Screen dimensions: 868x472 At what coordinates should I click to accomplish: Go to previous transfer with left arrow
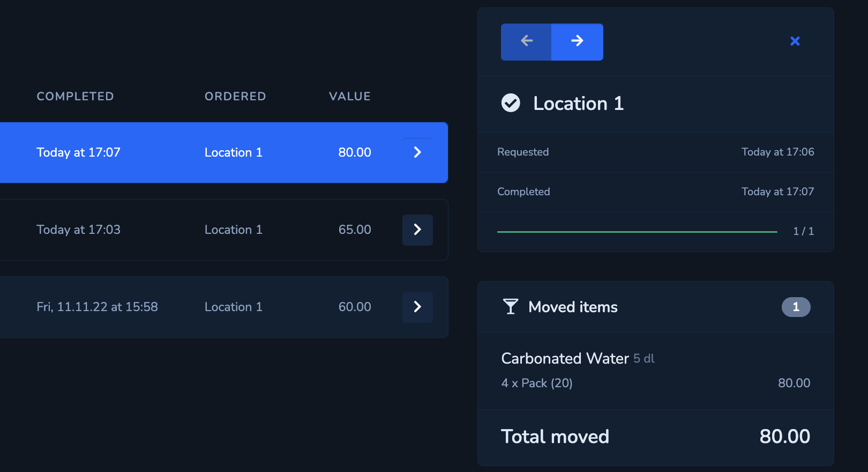[526, 42]
